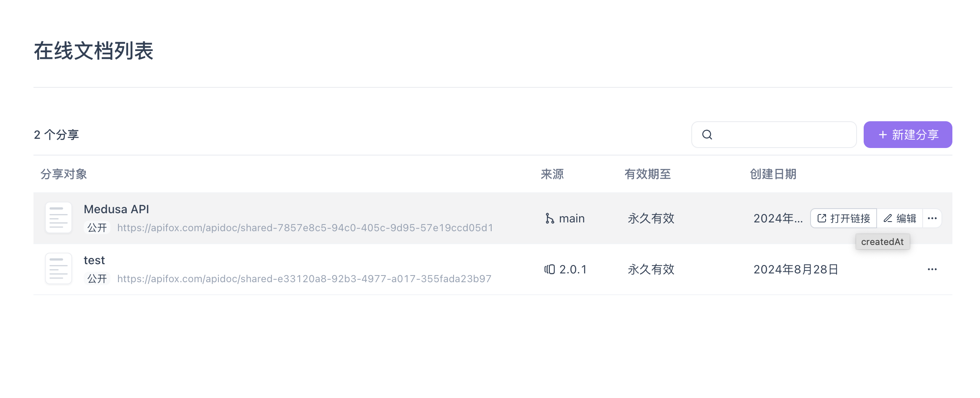980x398 pixels.
Task: Open the test share URL link
Action: [304, 278]
